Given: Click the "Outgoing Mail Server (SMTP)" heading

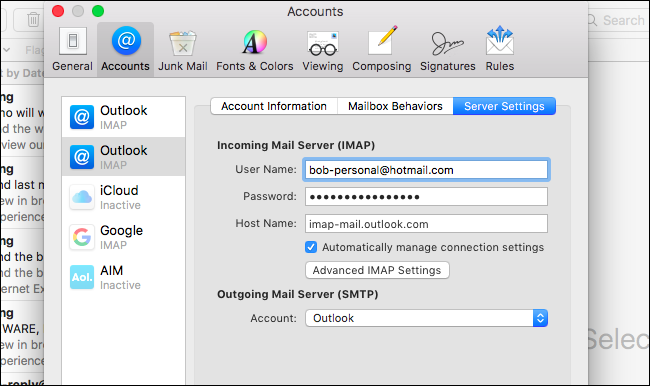Looking at the screenshot, I should tap(298, 294).
